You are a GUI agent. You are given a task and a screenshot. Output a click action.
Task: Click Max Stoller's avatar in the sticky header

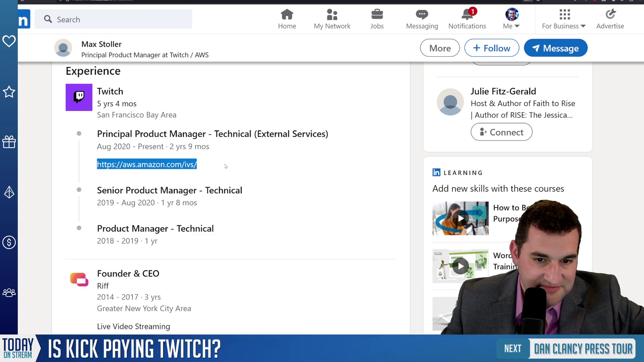tap(63, 48)
